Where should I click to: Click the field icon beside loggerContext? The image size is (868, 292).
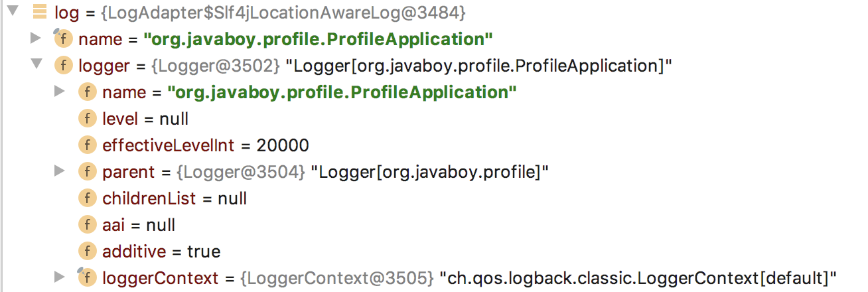pyautogui.click(x=87, y=278)
